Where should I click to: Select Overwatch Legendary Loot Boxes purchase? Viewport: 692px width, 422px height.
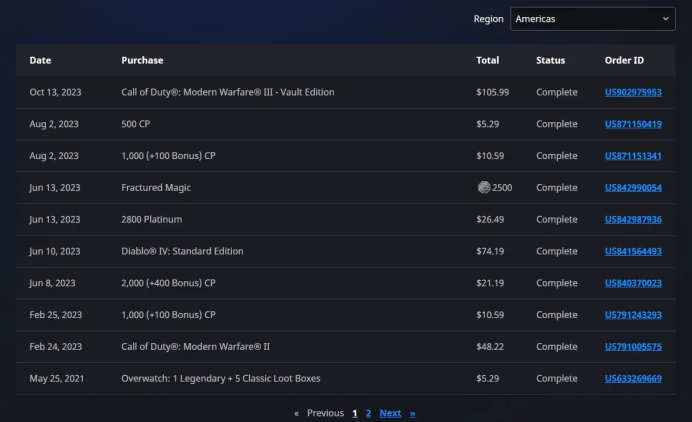[x=221, y=378]
